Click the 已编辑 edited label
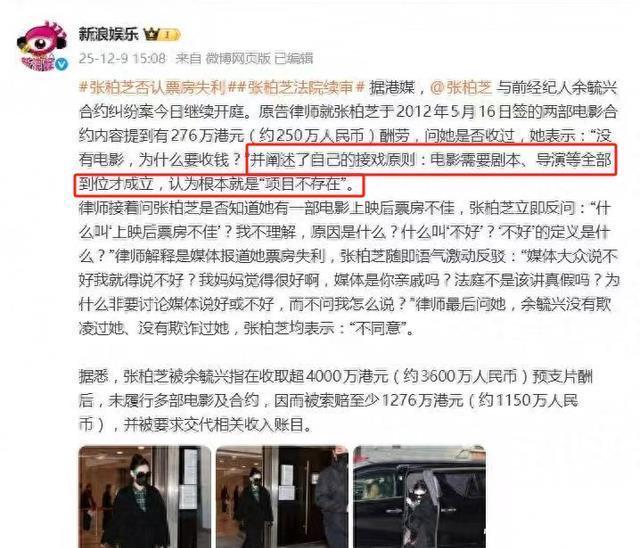The image size is (640, 548). click(294, 58)
